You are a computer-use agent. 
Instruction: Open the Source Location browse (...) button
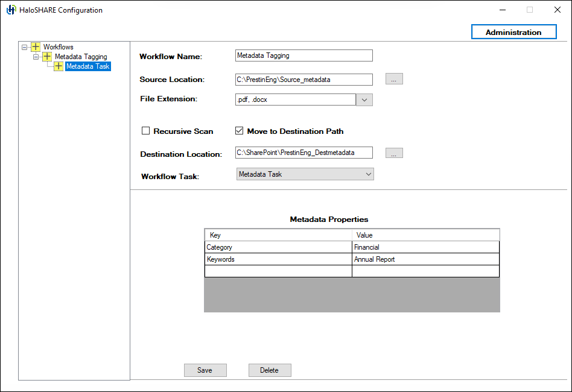coord(393,78)
